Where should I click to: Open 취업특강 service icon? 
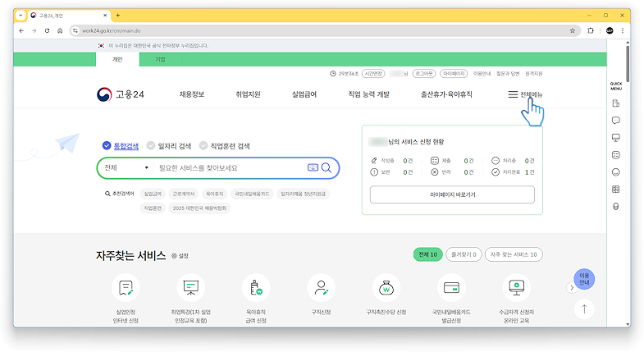[x=190, y=287]
